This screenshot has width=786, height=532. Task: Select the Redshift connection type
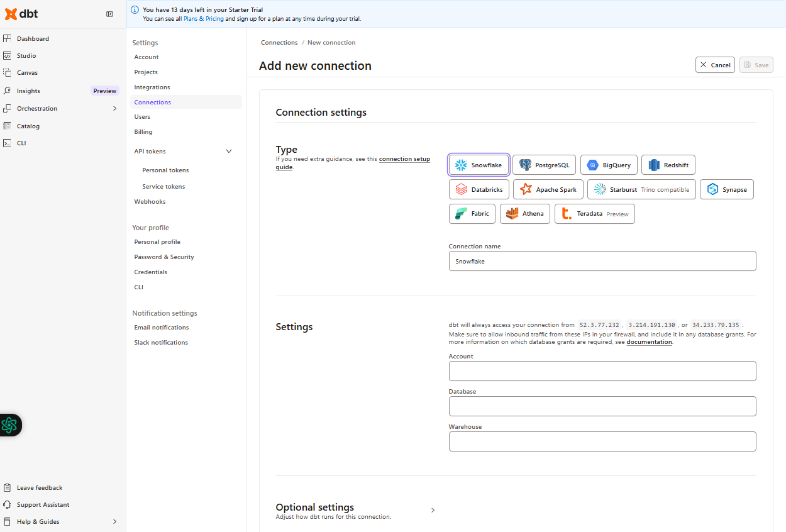pyautogui.click(x=668, y=165)
